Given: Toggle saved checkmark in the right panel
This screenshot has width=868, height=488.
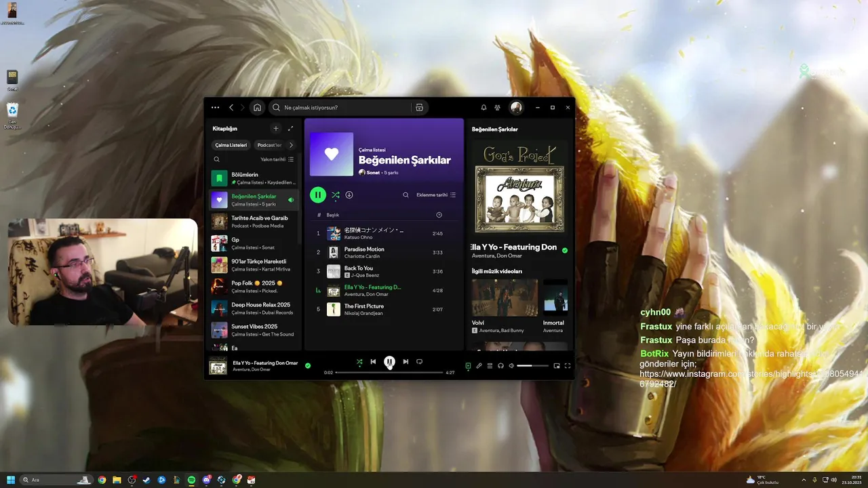Looking at the screenshot, I should (x=565, y=250).
